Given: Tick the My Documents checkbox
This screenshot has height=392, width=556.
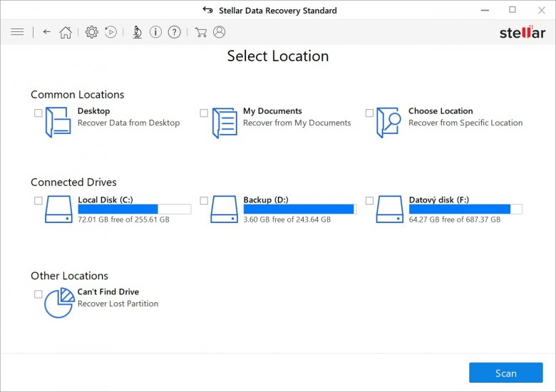Looking at the screenshot, I should tap(204, 113).
